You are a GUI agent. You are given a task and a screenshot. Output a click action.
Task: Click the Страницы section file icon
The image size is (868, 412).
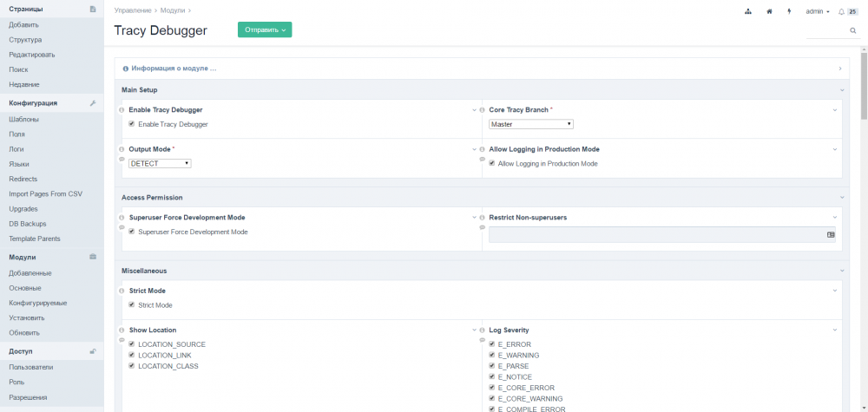coord(93,9)
